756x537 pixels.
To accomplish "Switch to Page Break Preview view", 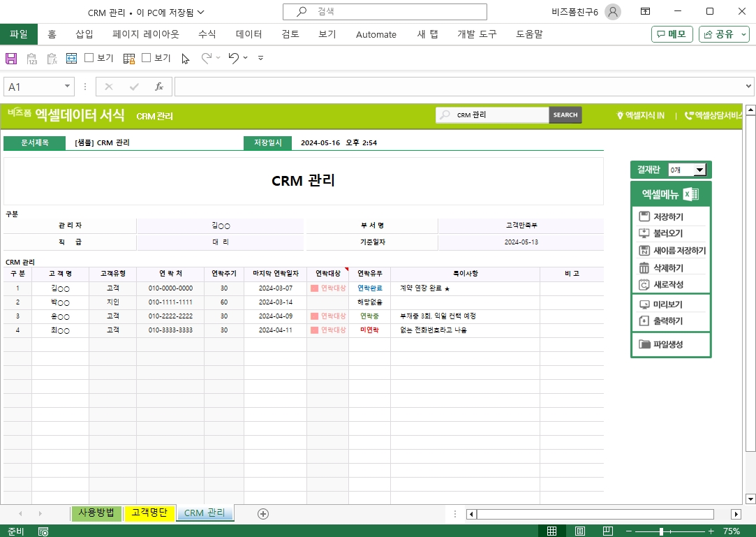I will tap(607, 531).
